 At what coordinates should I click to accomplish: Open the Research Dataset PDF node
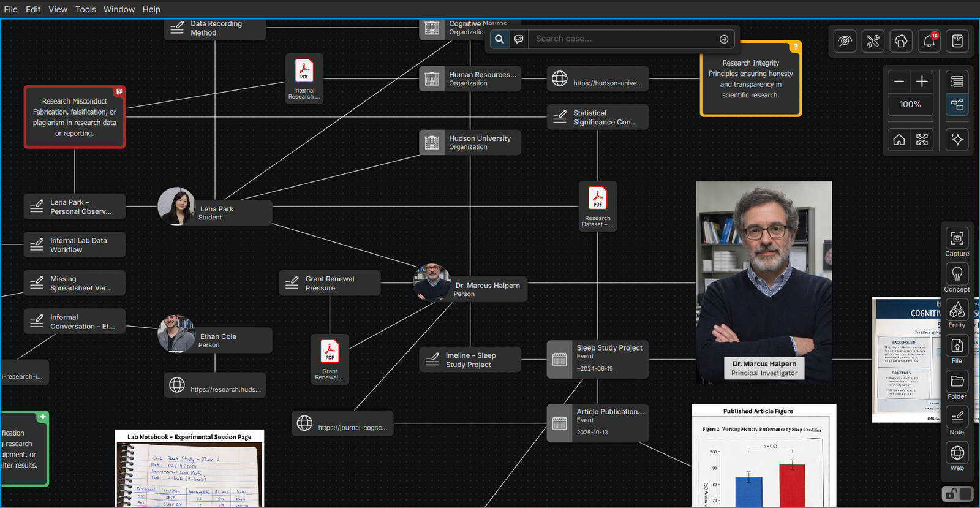598,205
